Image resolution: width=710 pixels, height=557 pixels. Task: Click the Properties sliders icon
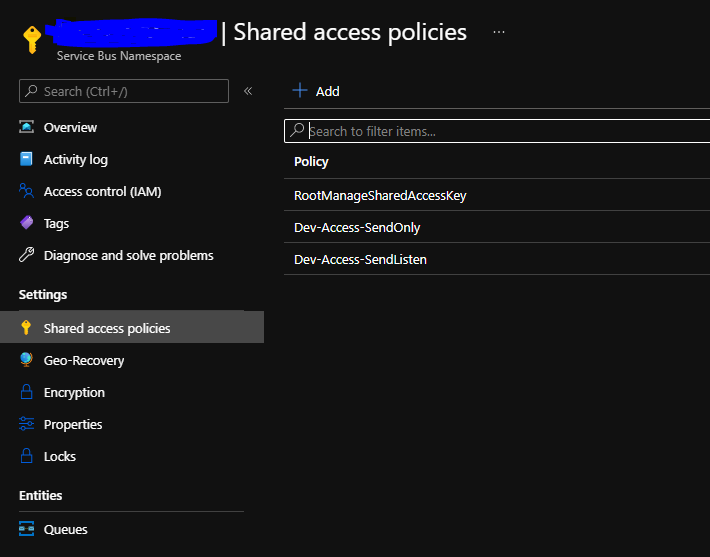pos(27,424)
